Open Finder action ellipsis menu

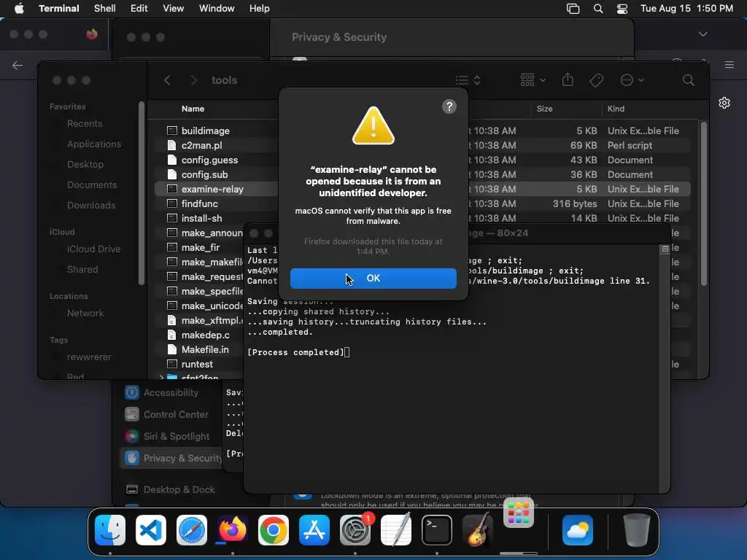click(x=632, y=80)
